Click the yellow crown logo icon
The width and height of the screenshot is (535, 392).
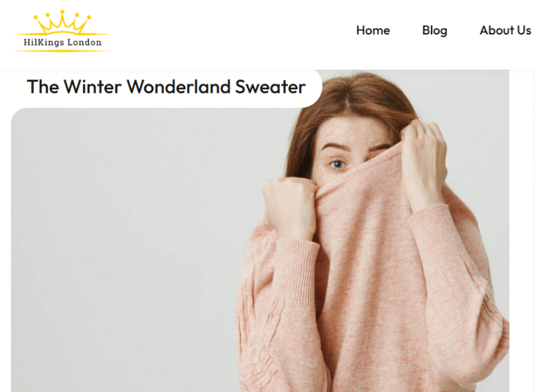tap(62, 23)
